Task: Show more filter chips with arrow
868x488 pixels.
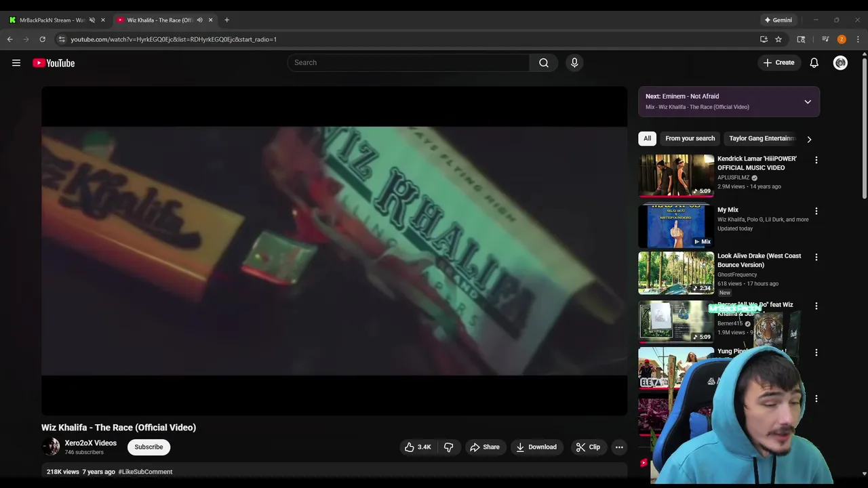Action: click(809, 139)
